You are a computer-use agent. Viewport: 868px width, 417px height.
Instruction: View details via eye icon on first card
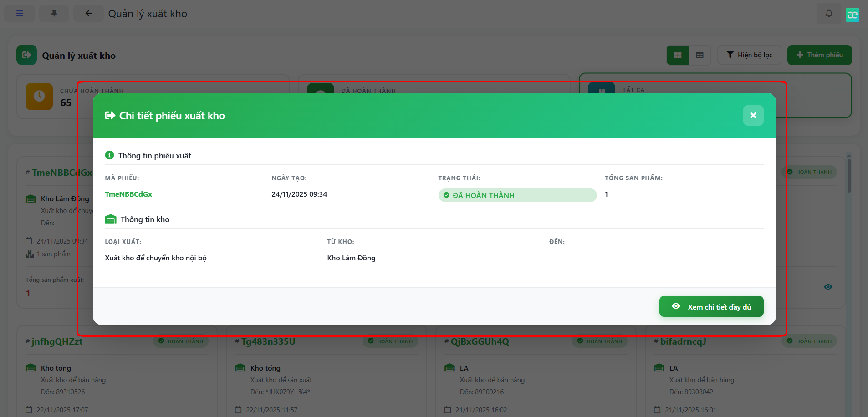coord(828,287)
